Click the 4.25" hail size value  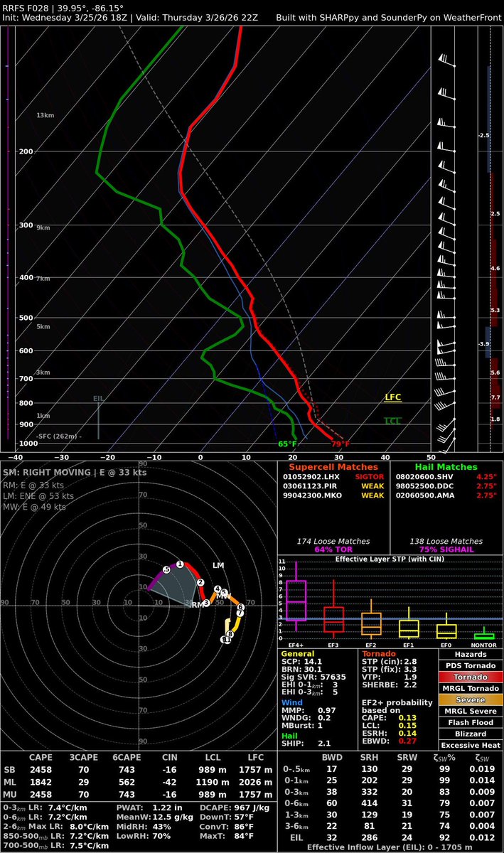[486, 478]
